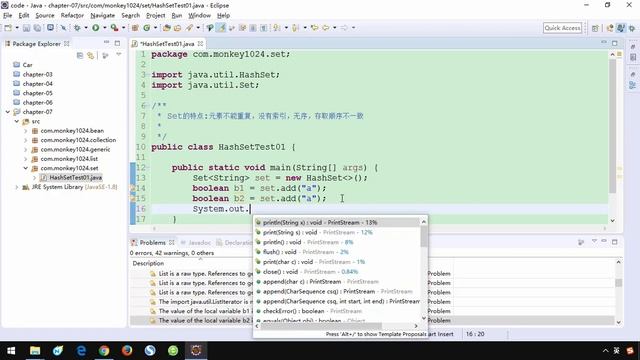Open the Project menu
Viewport: 640px width, 360px height.
pyautogui.click(x=156, y=16)
